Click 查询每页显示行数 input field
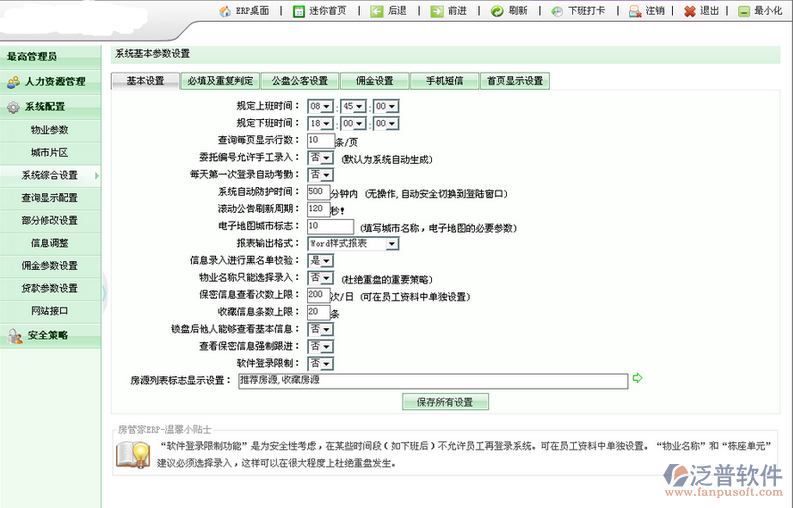The image size is (793, 508). coord(321,140)
